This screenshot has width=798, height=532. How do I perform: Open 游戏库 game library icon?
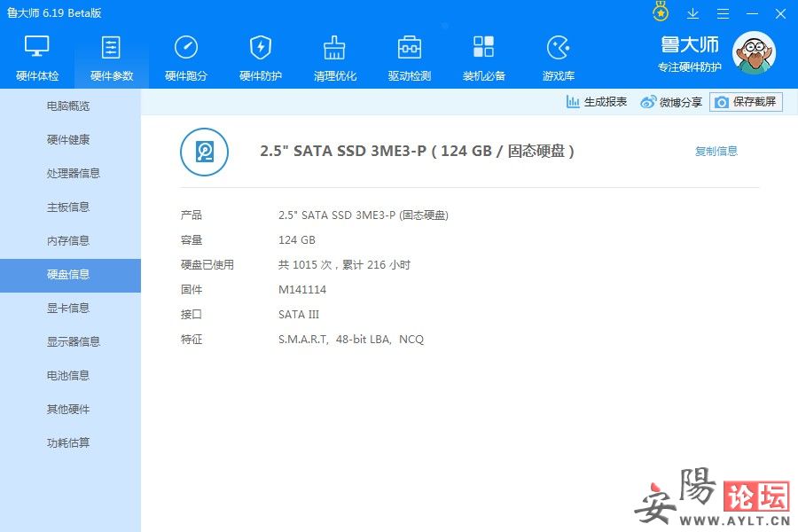(x=559, y=47)
